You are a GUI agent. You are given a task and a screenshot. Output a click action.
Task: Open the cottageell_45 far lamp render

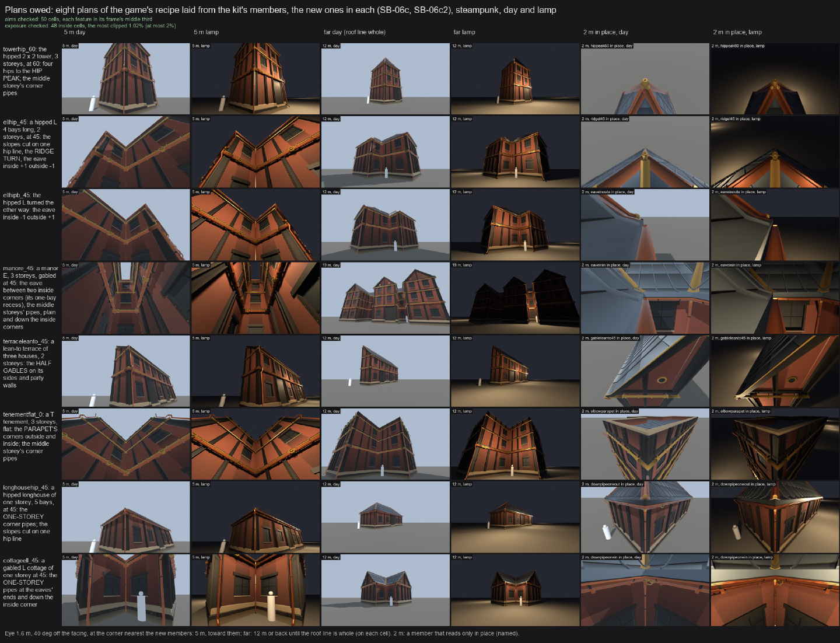click(515, 590)
